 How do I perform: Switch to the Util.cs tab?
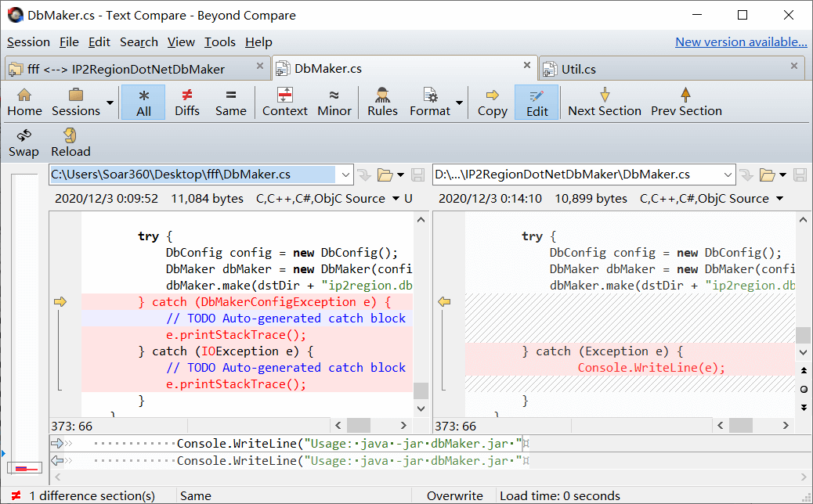point(578,69)
